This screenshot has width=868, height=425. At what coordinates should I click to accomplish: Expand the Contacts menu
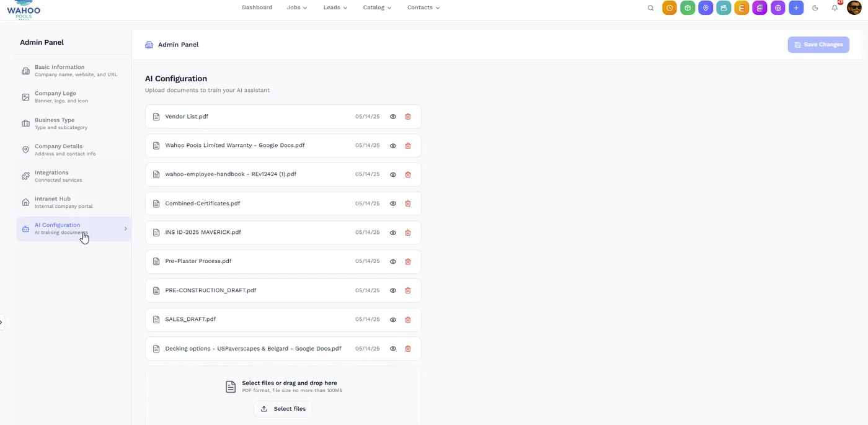[423, 7]
